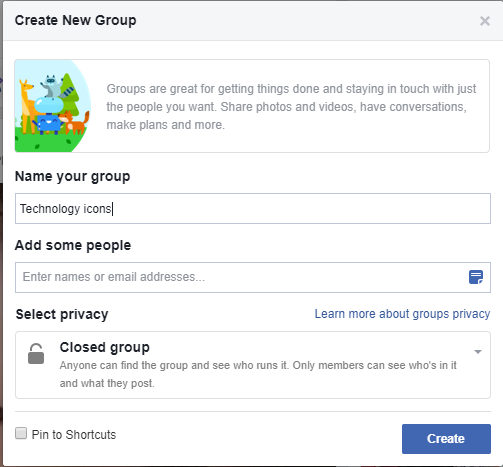The width and height of the screenshot is (503, 467).
Task: Click the Create New Group title bar
Action: tap(253, 21)
